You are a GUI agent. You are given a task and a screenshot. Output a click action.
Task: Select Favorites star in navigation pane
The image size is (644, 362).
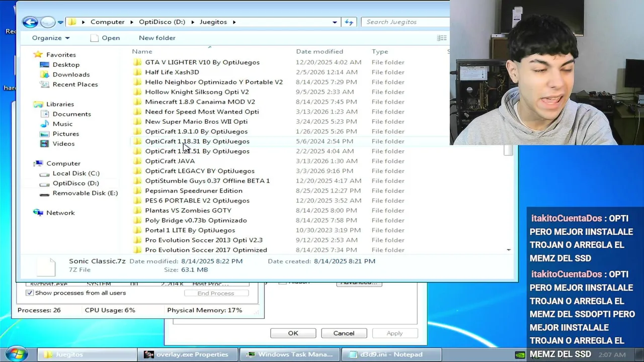tap(38, 54)
